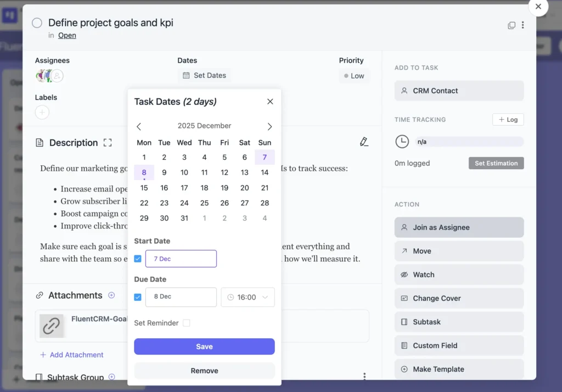This screenshot has width=562, height=392.
Task: Click the edit description pencil icon
Action: click(364, 142)
